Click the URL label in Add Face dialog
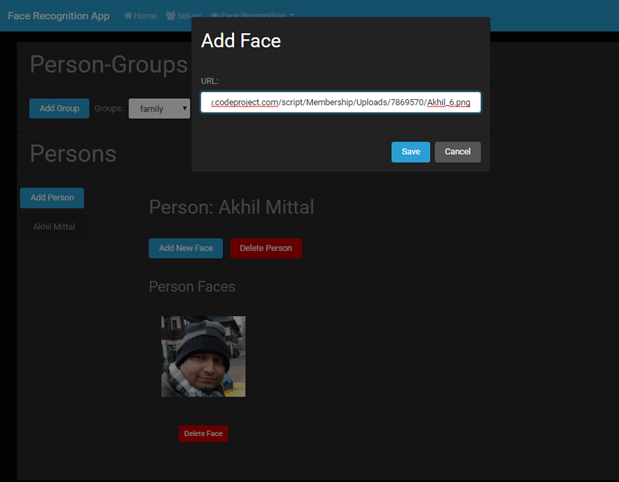619x482 pixels. [209, 80]
